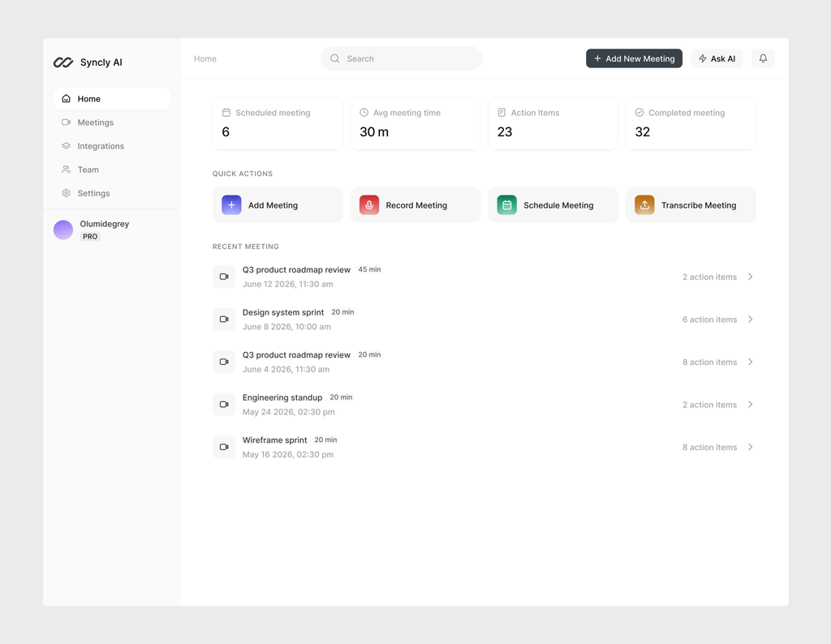Click the Syncly AI logo
Image resolution: width=831 pixels, height=644 pixels.
tap(63, 62)
